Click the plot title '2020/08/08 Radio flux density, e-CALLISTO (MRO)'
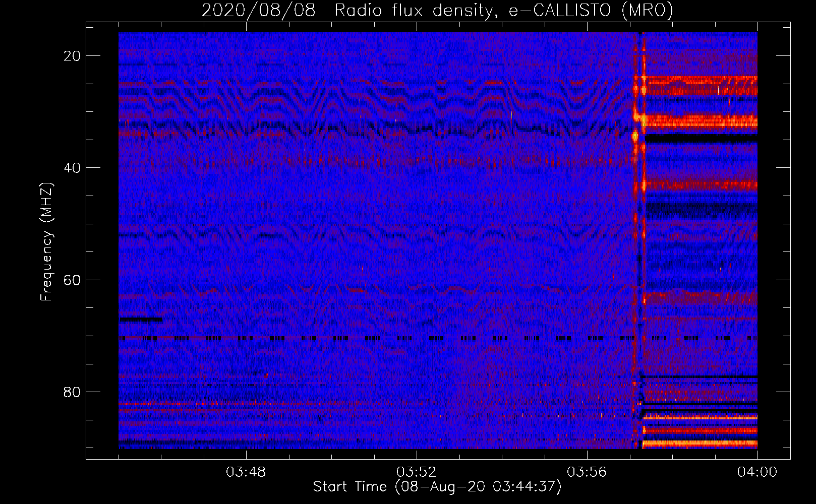 coord(437,11)
